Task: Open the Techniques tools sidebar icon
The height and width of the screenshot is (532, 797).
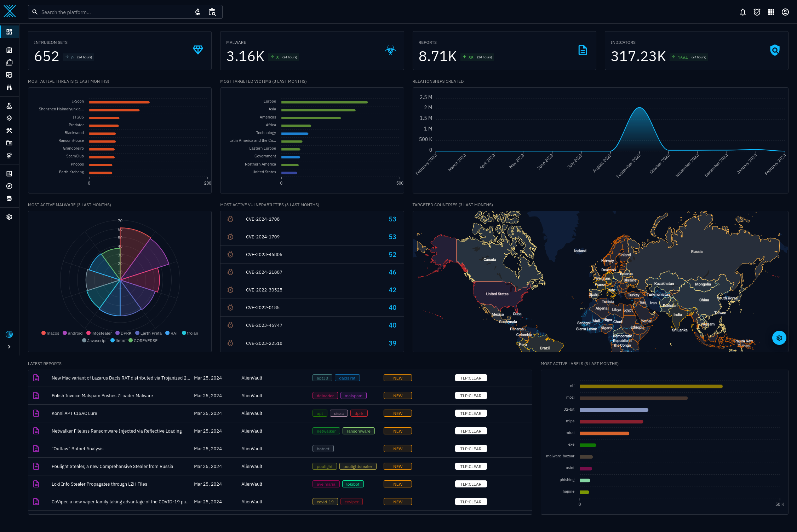Action: [x=9, y=131]
